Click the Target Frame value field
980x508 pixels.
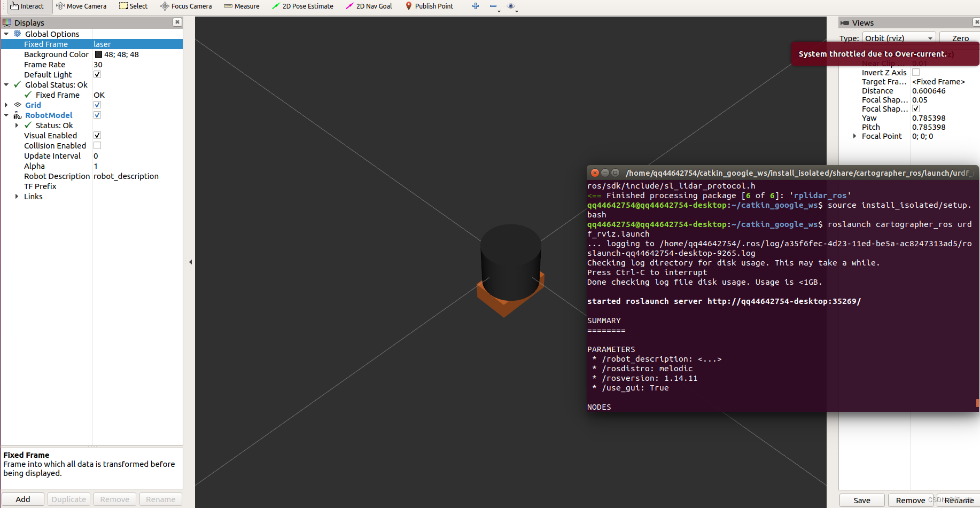point(945,81)
